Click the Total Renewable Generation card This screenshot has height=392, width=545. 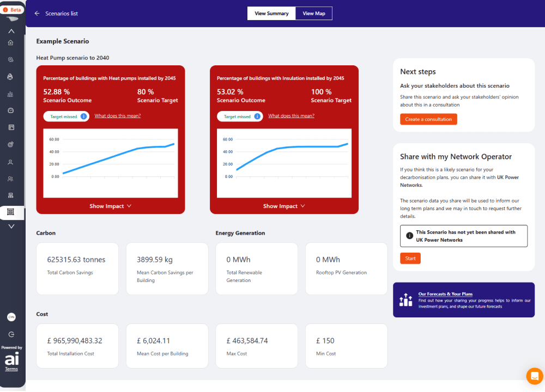click(257, 269)
